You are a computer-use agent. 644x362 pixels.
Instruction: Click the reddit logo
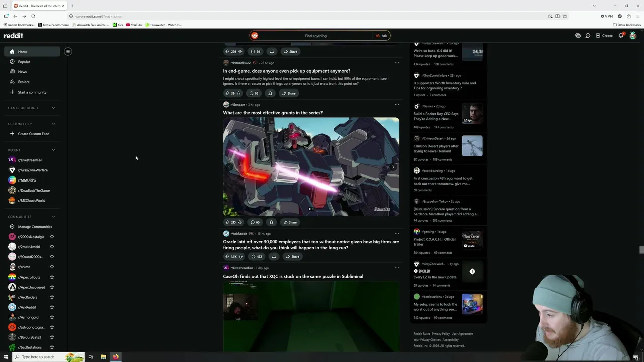(x=14, y=36)
